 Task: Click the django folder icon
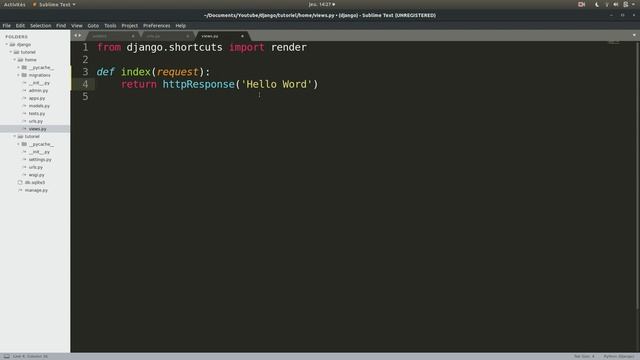tap(12, 44)
